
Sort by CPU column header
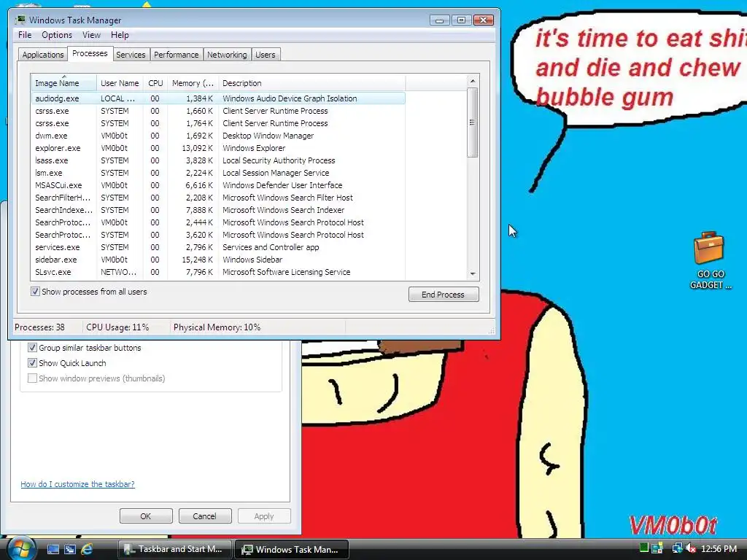pos(155,83)
